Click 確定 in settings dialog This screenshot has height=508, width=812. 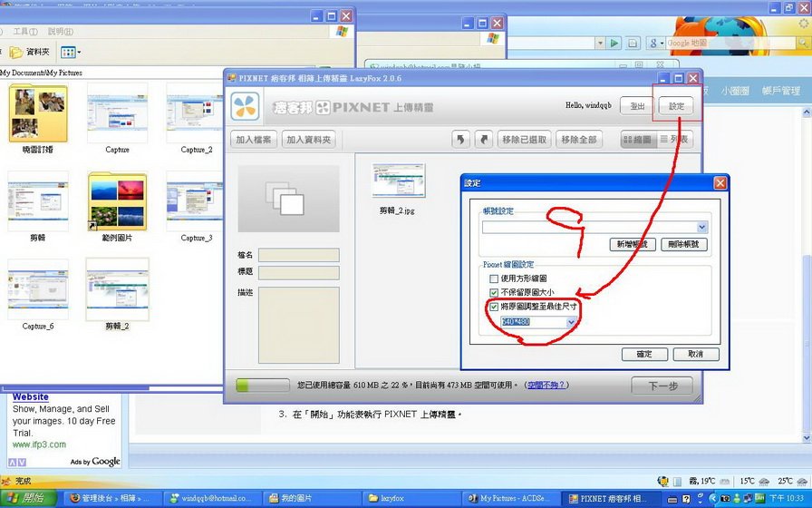coord(644,354)
